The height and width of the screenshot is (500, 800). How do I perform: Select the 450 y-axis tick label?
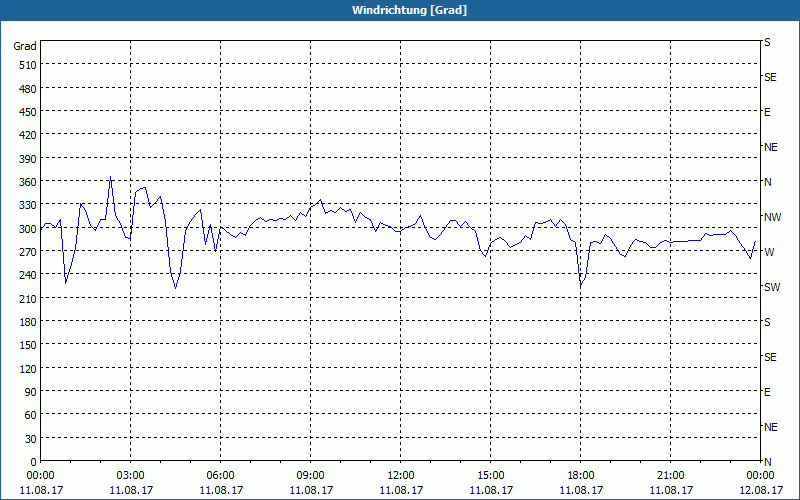(29, 112)
